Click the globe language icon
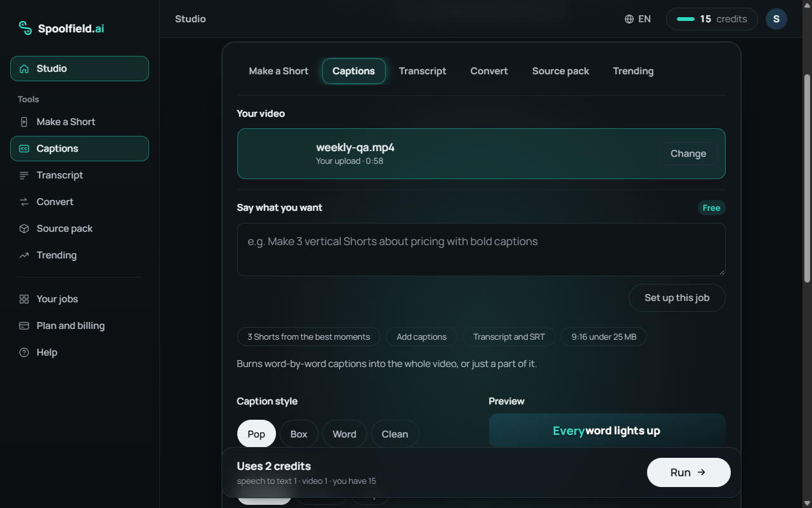Screen dimensions: 812x508 (x=629, y=19)
